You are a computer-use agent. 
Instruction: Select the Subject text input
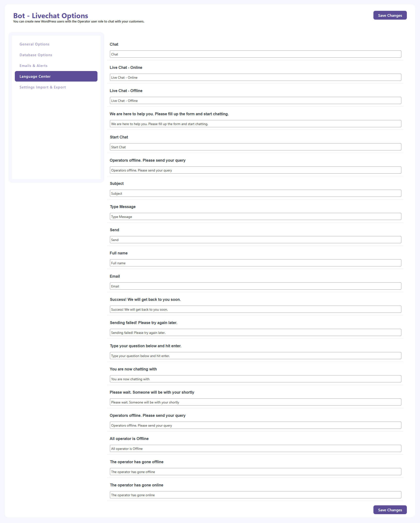click(x=255, y=193)
